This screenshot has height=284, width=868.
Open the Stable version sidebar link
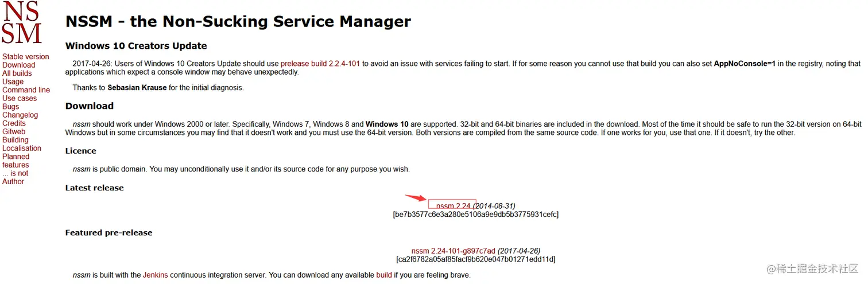pyautogui.click(x=26, y=57)
